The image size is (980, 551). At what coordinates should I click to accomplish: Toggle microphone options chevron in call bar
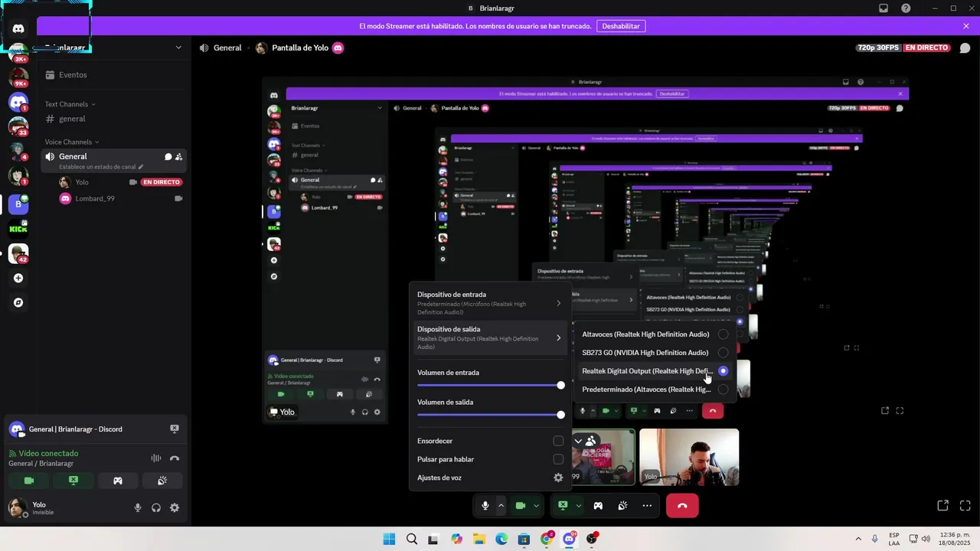coord(501,506)
